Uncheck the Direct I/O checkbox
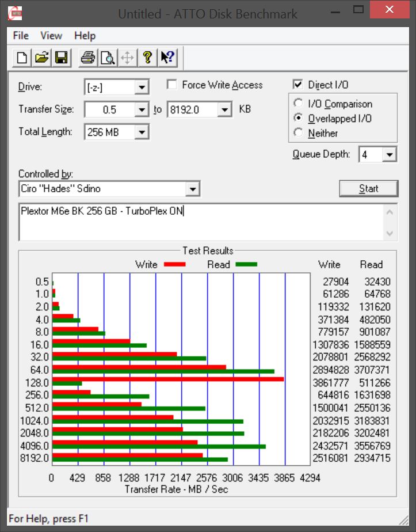The image size is (416, 532). 297,85
